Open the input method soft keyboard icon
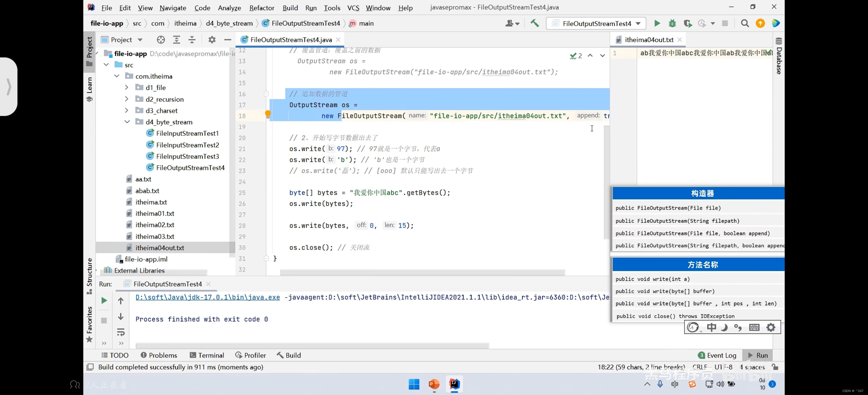 pos(754,327)
